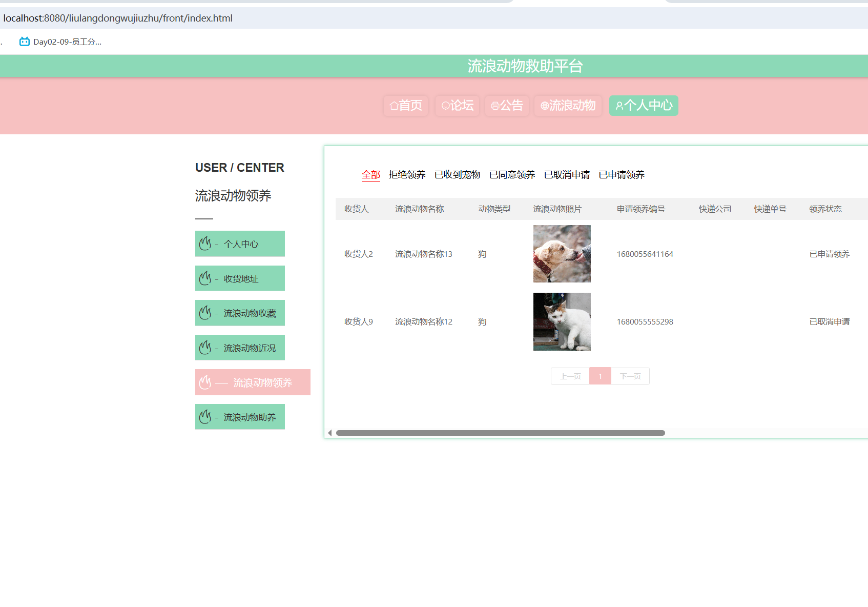The width and height of the screenshot is (868, 607).
Task: Click the 下一页 pagination button
Action: coord(630,376)
